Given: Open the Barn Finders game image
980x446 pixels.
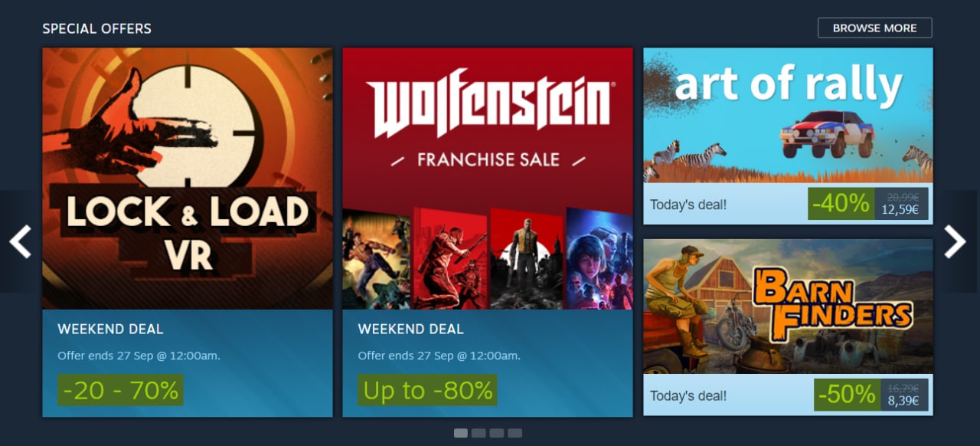Looking at the screenshot, I should [x=788, y=307].
